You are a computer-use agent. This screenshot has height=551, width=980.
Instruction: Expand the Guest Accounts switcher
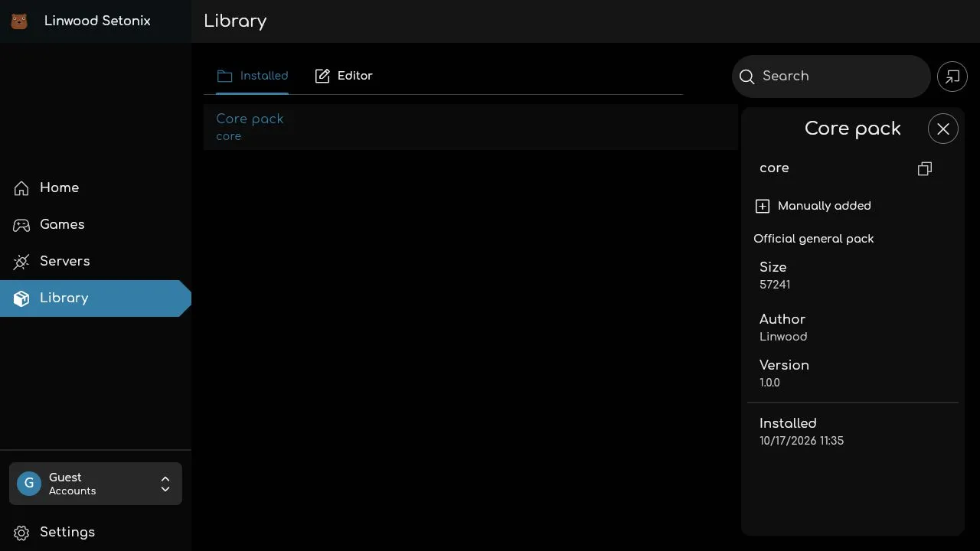96,484
